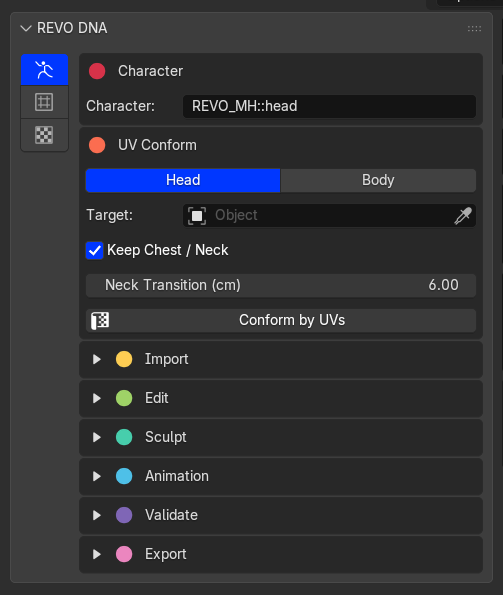Image resolution: width=503 pixels, height=595 pixels.
Task: Select the Head conform mode
Action: (183, 180)
